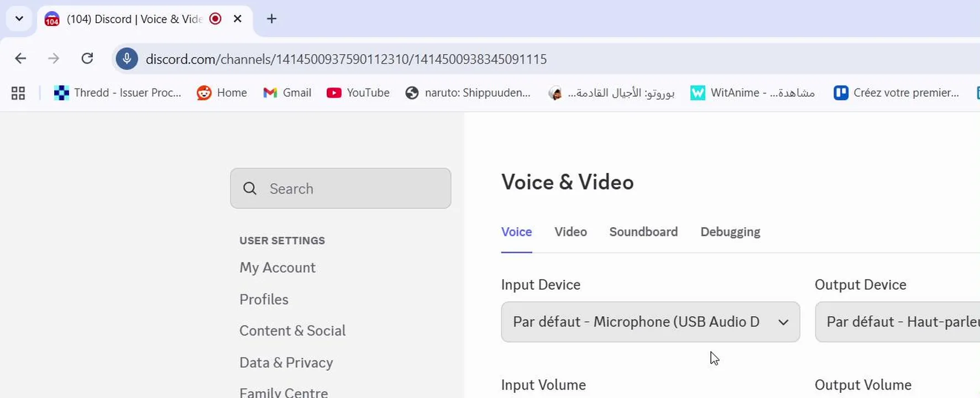
Task: Open a new browser tab
Action: (271, 19)
